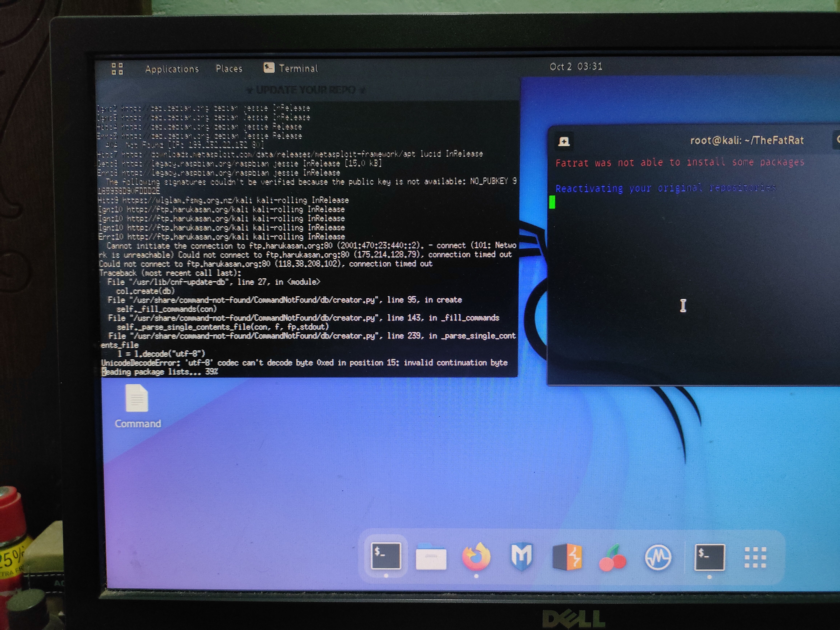840x630 pixels.
Task: Open second Terminal icon in dock
Action: pyautogui.click(x=709, y=557)
